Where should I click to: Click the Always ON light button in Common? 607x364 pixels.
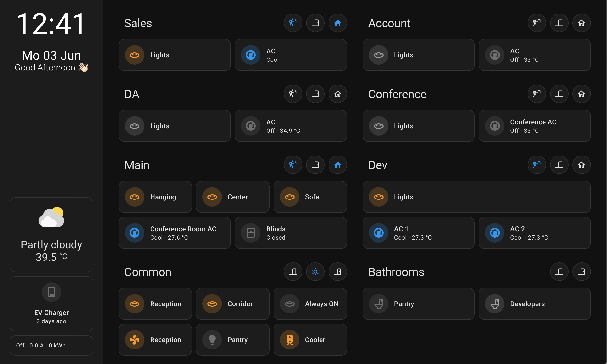coord(310,303)
